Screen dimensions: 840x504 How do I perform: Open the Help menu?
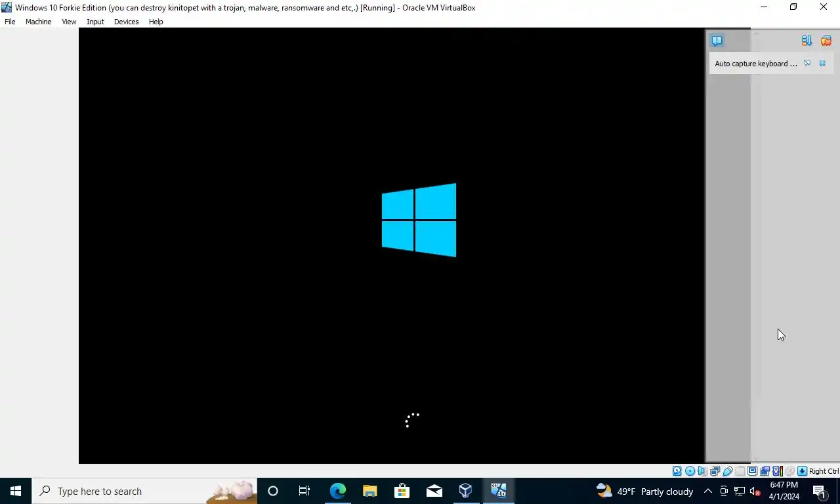pyautogui.click(x=156, y=22)
